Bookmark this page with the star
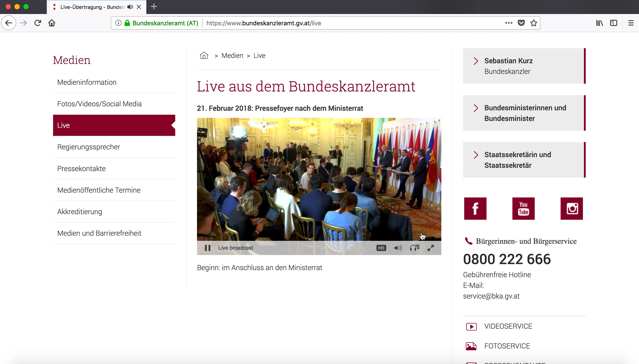 pos(534,23)
